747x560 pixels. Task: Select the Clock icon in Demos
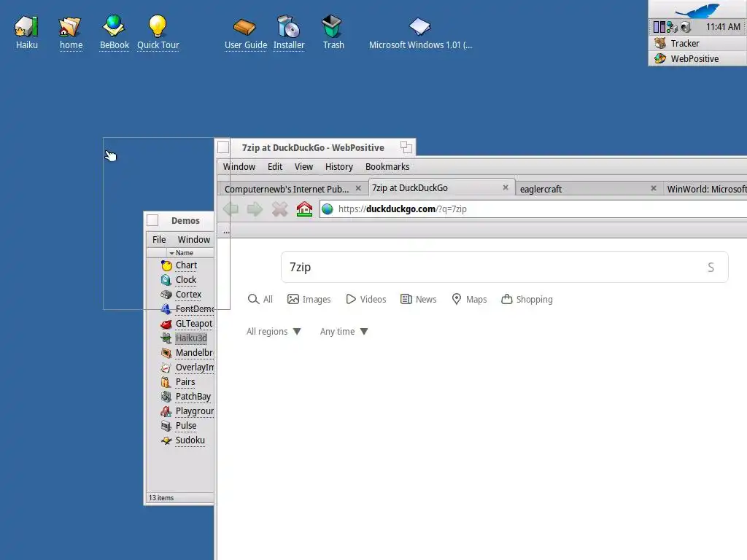click(166, 280)
